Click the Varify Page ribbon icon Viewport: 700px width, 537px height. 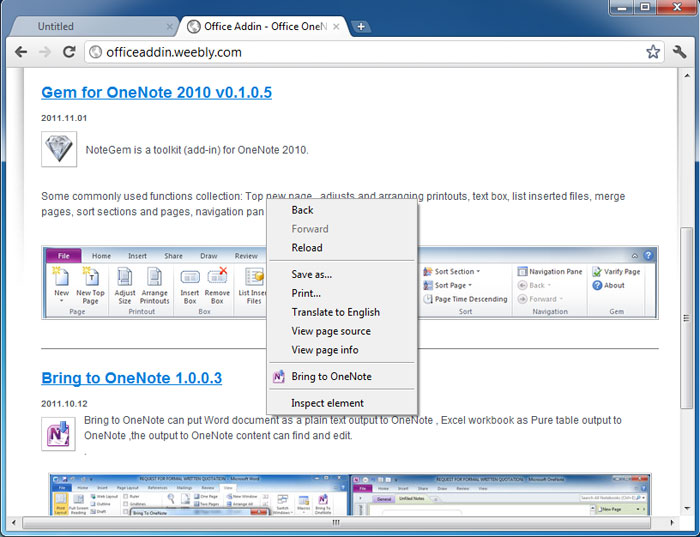coord(616,271)
